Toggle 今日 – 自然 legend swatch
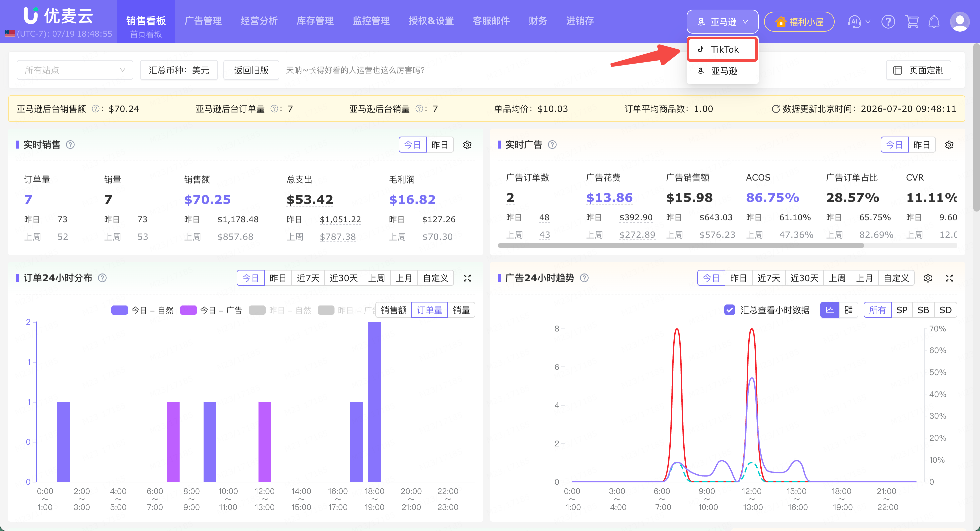Viewport: 980px width, 531px height. point(119,310)
